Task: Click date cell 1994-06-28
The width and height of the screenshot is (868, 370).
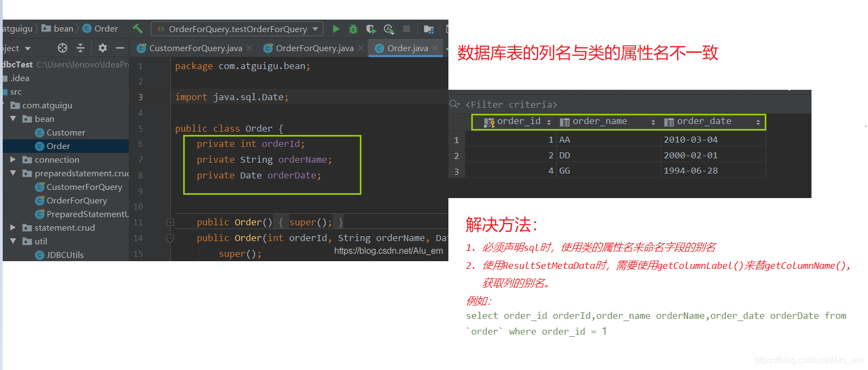Action: (690, 171)
